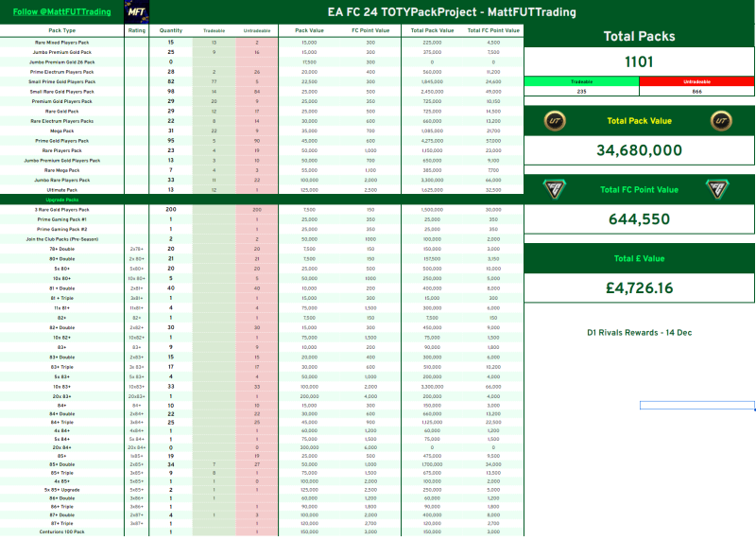Image resolution: width=756 pixels, height=540 pixels.
Task: Click the MFT logo image
Action: pyautogui.click(x=136, y=11)
